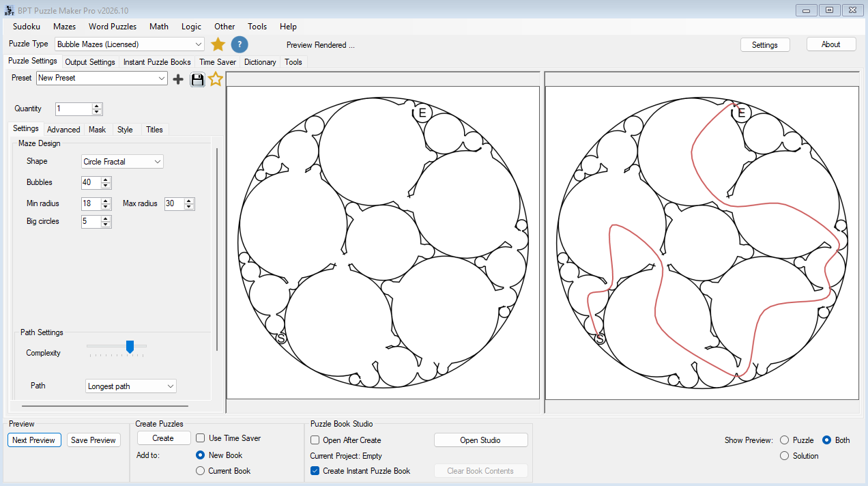The image size is (868, 486).
Task: Click Next Preview button
Action: 34,440
